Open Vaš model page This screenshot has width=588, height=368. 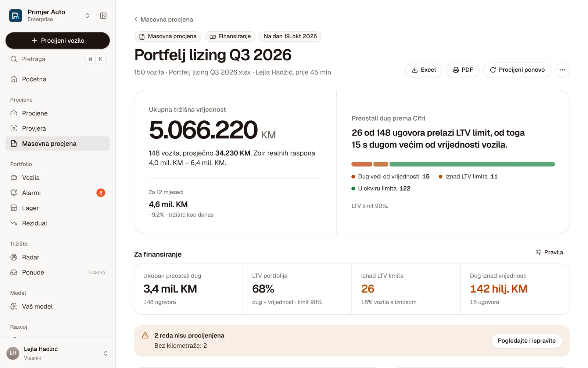[x=58, y=307]
